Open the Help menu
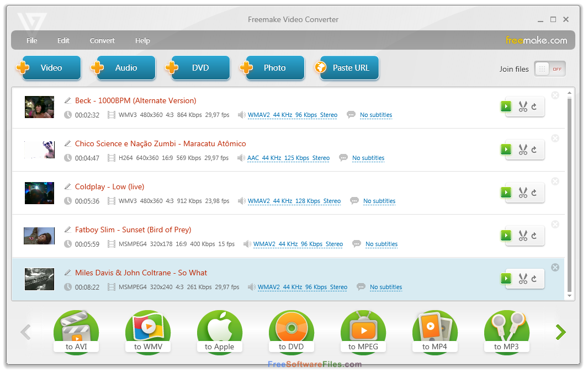Viewport: 588px width, 373px height. [142, 40]
